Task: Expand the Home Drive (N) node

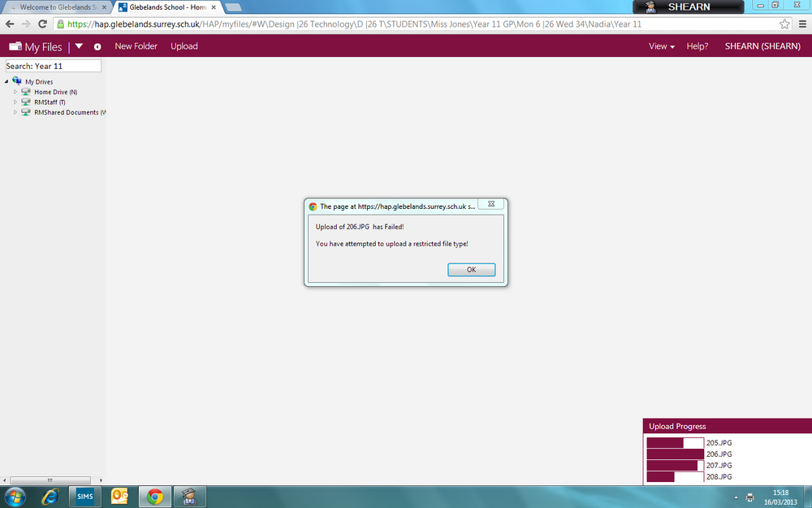Action: point(15,92)
